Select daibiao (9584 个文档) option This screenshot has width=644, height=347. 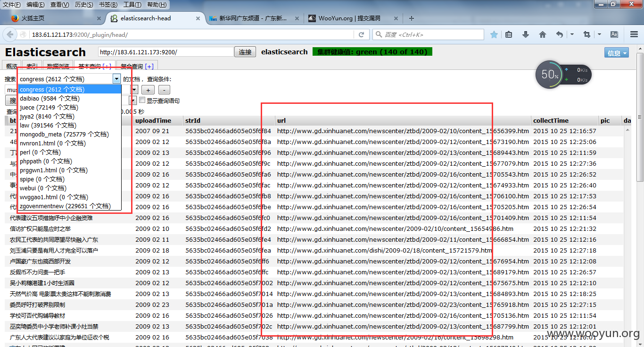[69, 98]
